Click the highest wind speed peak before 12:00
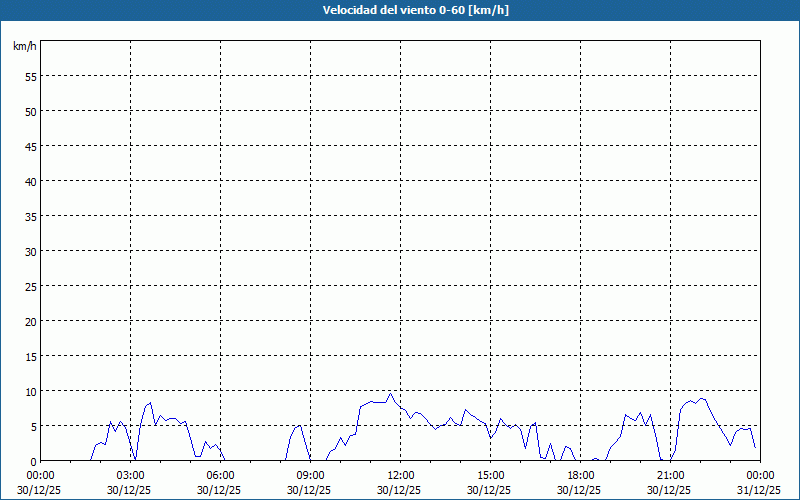800x500 pixels. click(390, 394)
